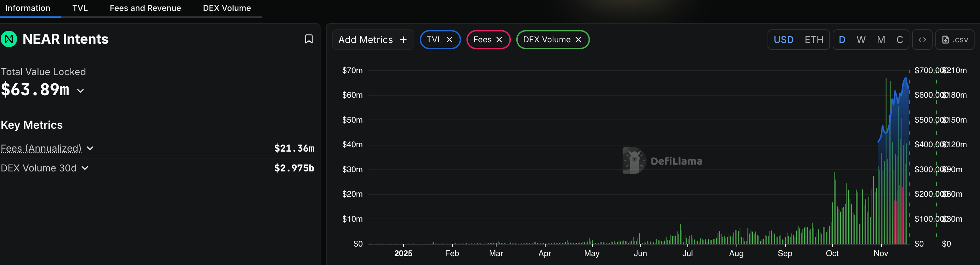
Task: Remove the Fees metric with its X
Action: click(x=499, y=40)
